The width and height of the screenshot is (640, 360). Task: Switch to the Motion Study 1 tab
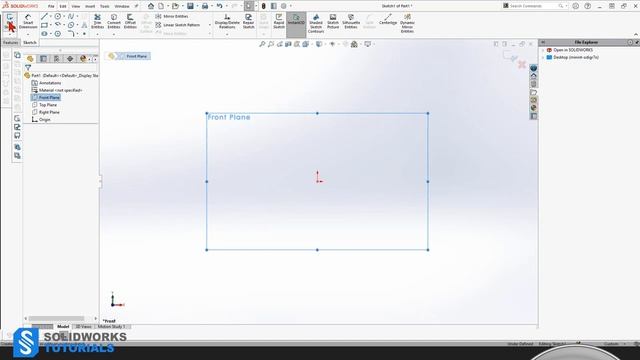tap(111, 327)
